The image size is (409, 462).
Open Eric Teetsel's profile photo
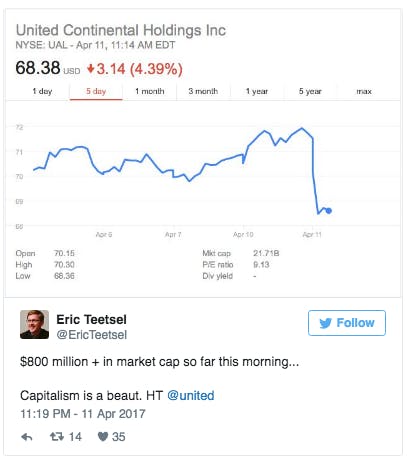coord(34,324)
